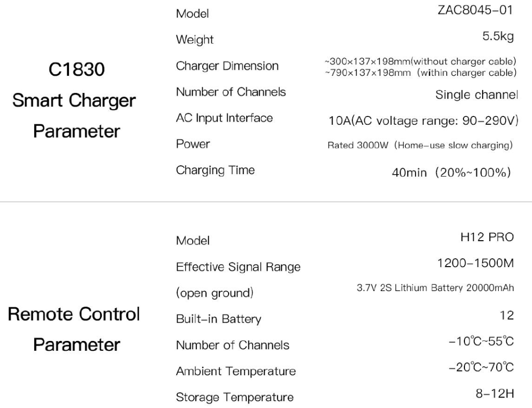Click the Remote Control Parameter heading
The height and width of the screenshot is (408, 532).
[74, 329]
